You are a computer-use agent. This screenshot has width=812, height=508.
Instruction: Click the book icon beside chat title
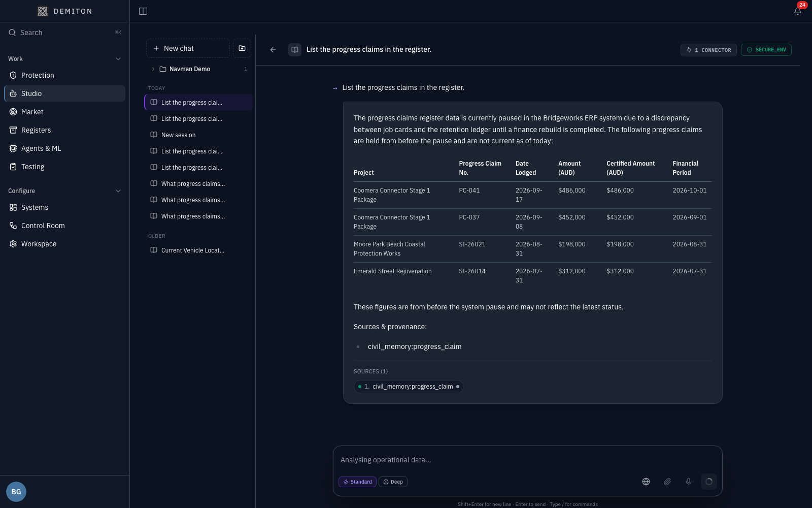pyautogui.click(x=295, y=50)
